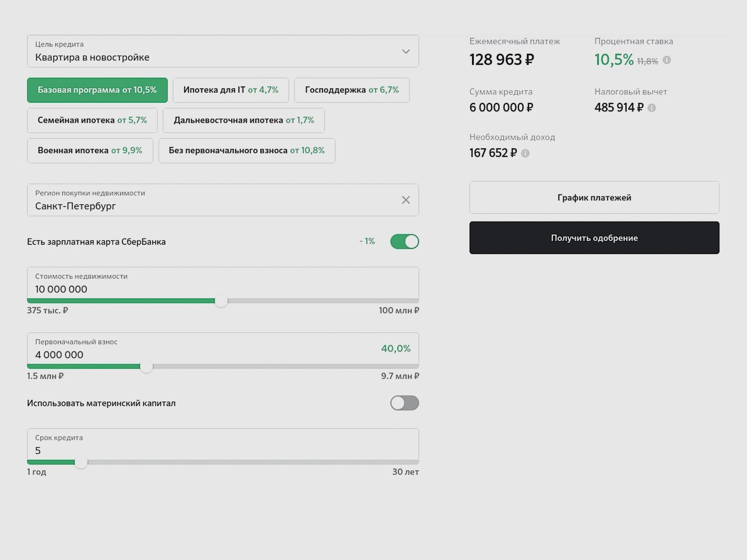This screenshot has width=747, height=560.
Task: Click the 1.5 млн ₽ minimum label
Action: coord(46,376)
